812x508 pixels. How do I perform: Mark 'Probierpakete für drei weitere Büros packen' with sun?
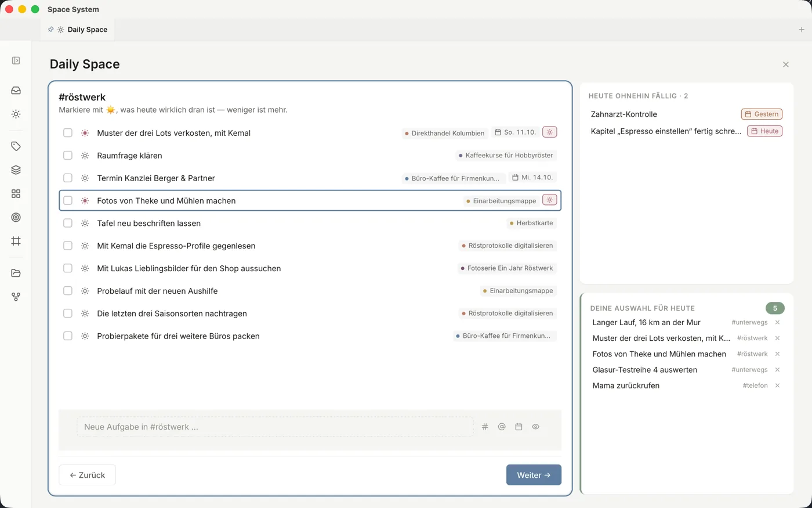click(x=85, y=336)
